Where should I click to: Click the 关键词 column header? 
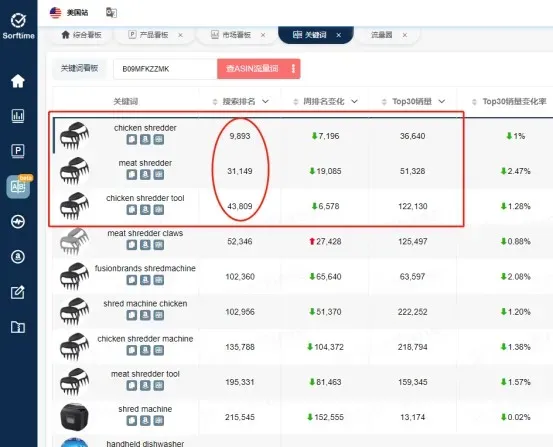[125, 102]
